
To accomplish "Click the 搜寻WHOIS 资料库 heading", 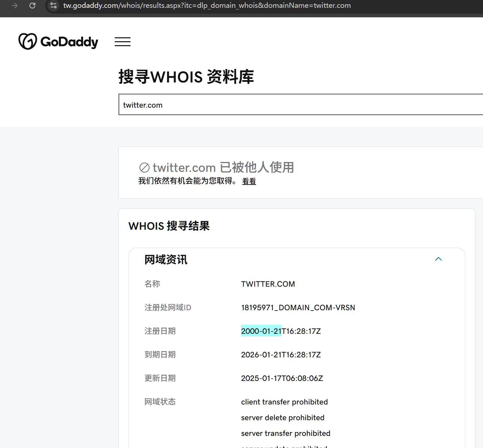I will pos(186,77).
